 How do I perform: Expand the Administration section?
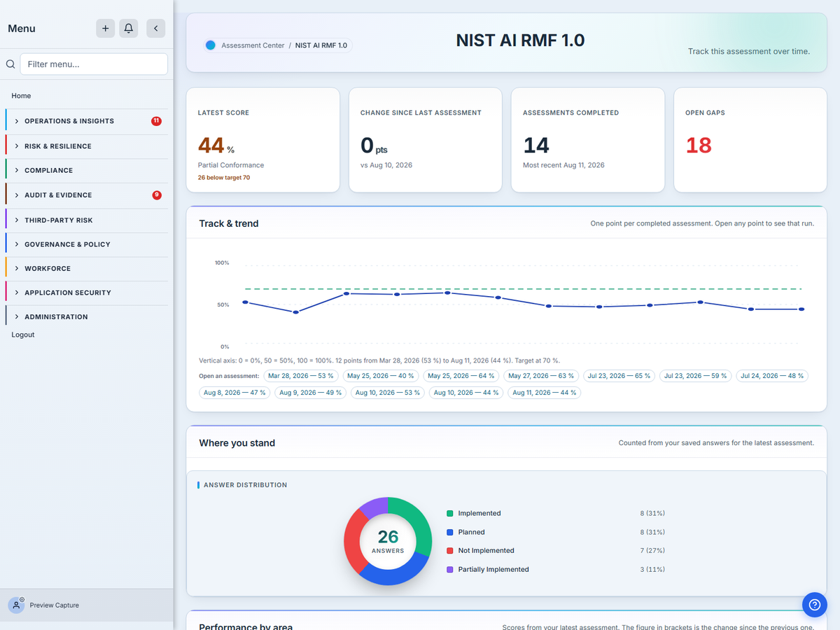pos(86,316)
